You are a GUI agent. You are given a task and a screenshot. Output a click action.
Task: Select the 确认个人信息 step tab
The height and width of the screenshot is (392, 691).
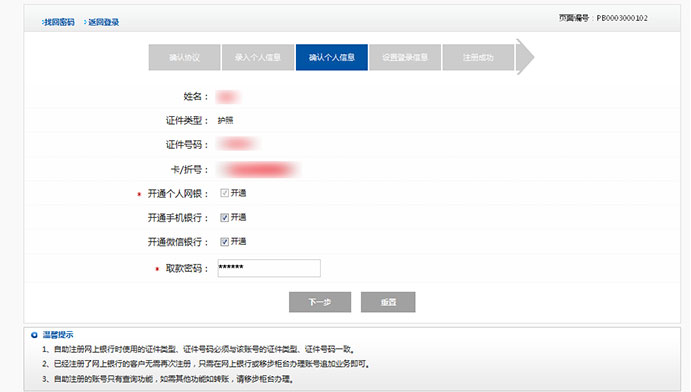point(331,57)
